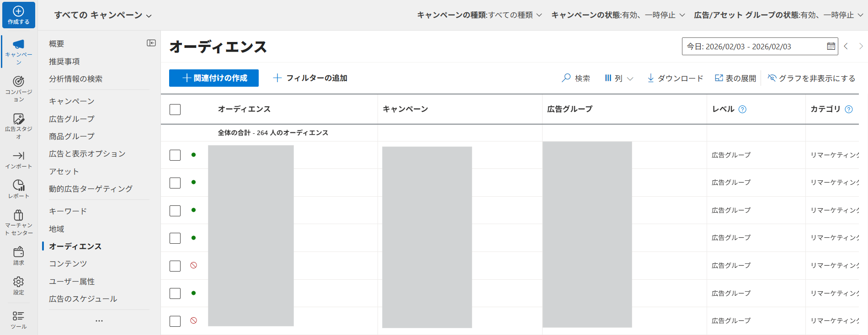Open 広告スタジオ from the sidebar
This screenshot has height=335, width=868.
(18, 119)
